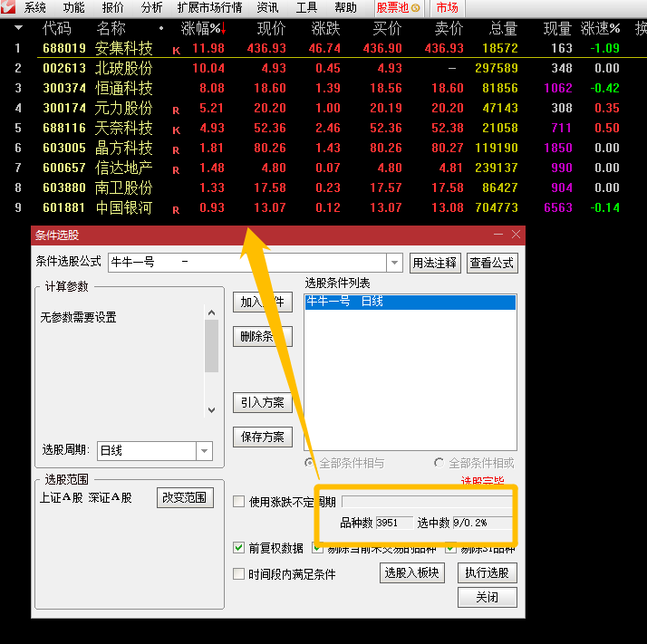The height and width of the screenshot is (644, 647).
Task: Open the 工具 menu
Action: coord(306,7)
